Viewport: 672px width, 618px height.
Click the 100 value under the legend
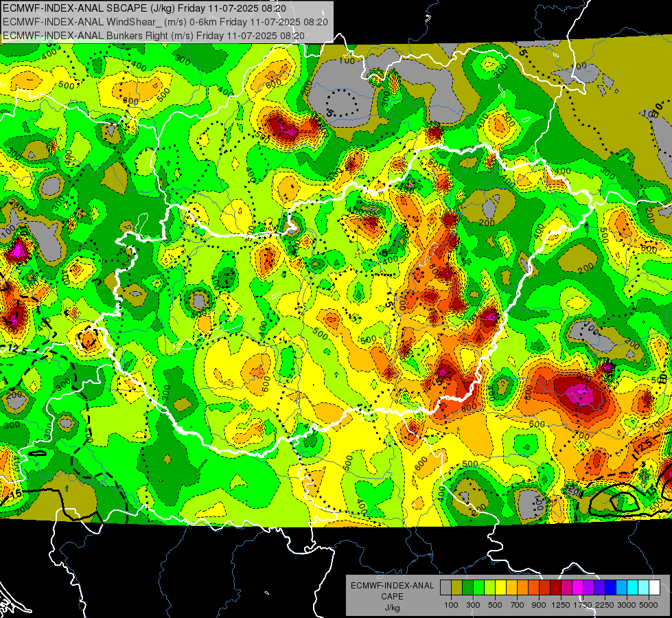(451, 605)
